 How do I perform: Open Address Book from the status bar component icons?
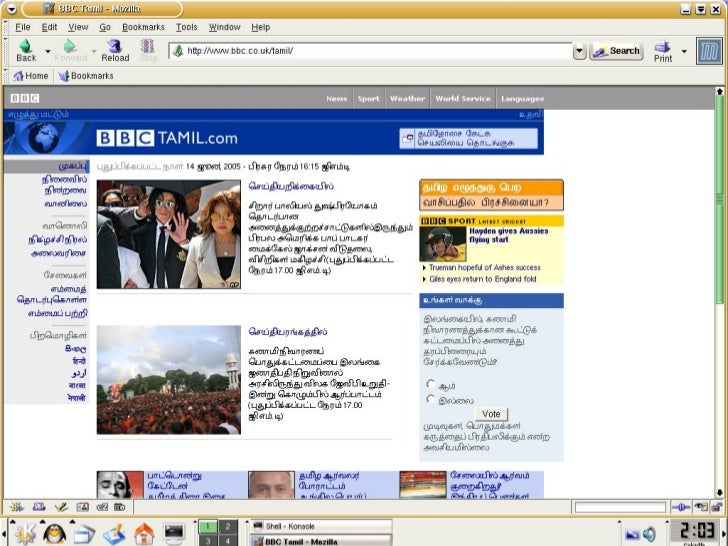pos(83,507)
